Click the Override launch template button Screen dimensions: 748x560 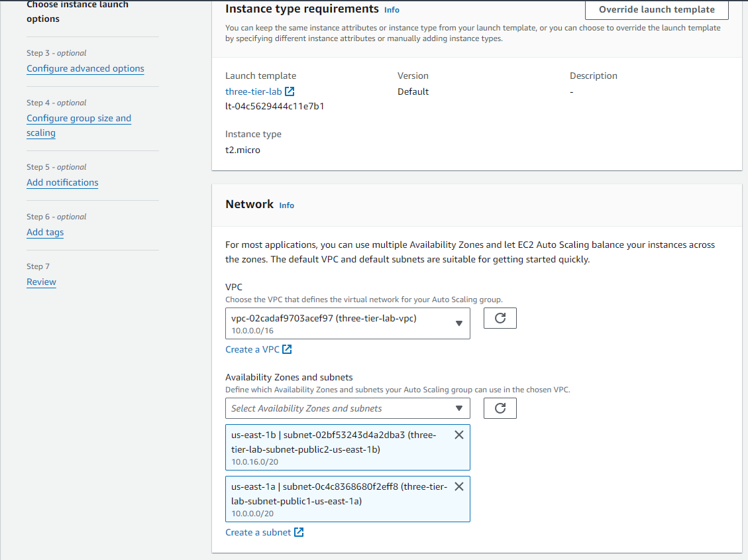click(x=656, y=10)
